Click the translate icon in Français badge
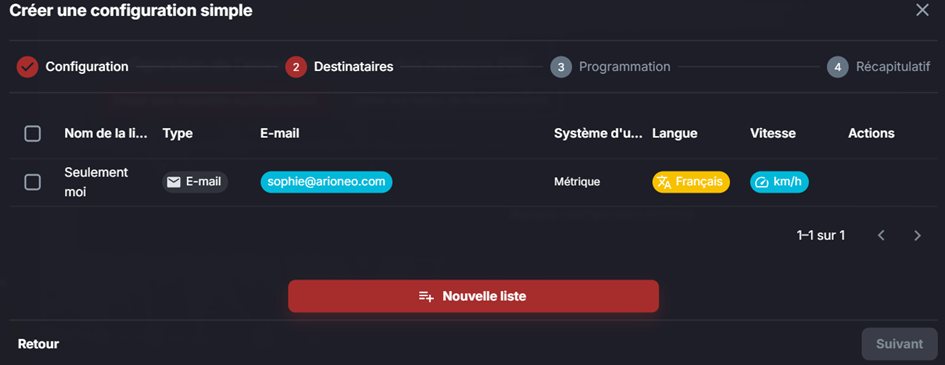Screen dimensions: 945x365 click(x=664, y=182)
